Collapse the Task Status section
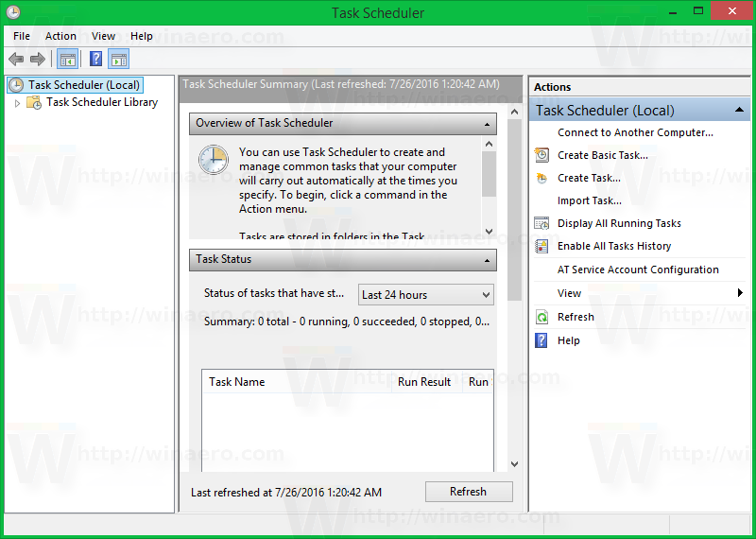This screenshot has height=539, width=756. click(x=487, y=261)
